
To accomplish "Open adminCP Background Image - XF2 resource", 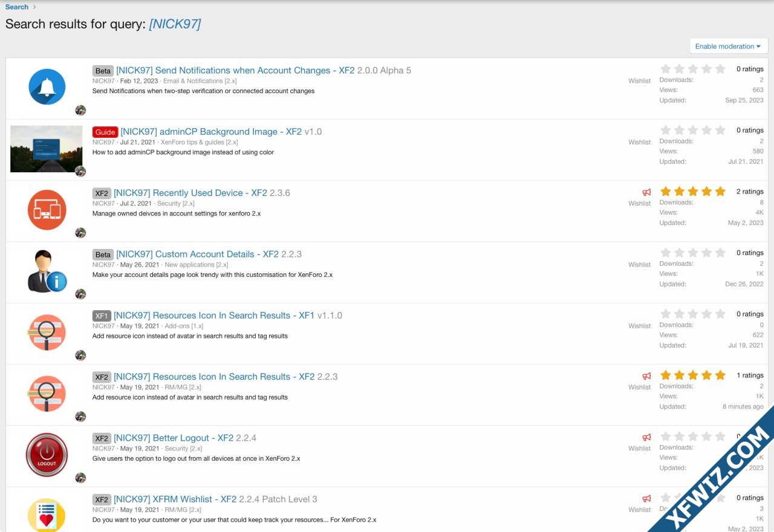I will (211, 132).
